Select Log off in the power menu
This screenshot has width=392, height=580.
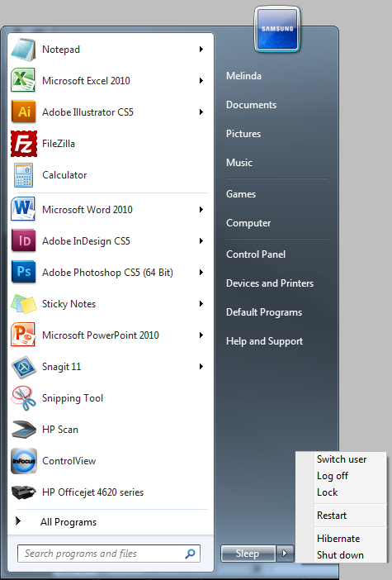click(x=333, y=476)
